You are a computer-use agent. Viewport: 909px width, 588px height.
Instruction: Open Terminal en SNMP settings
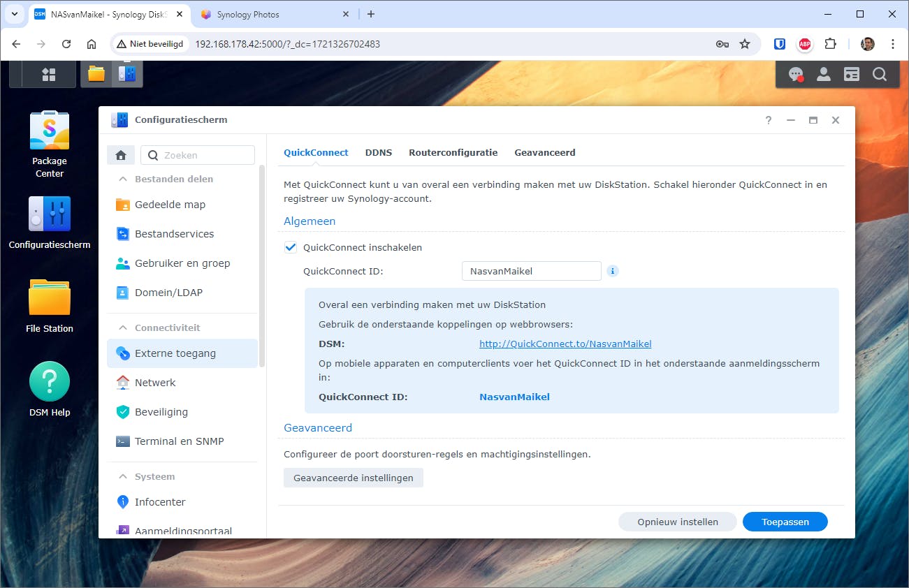tap(182, 441)
